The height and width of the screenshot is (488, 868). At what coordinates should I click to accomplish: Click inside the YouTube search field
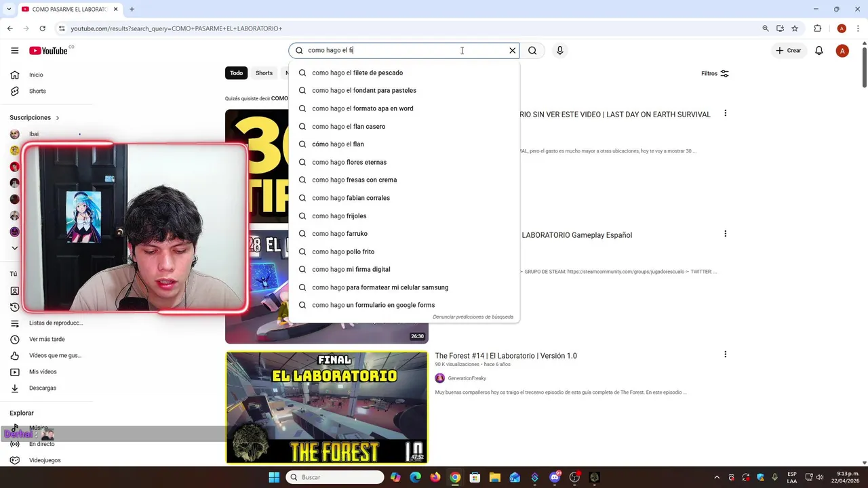406,50
